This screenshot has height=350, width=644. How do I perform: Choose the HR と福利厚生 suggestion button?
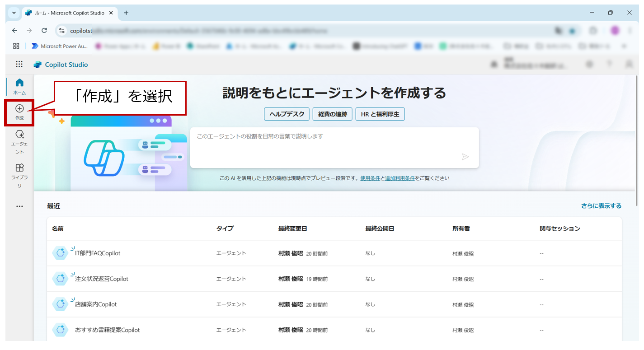(380, 114)
